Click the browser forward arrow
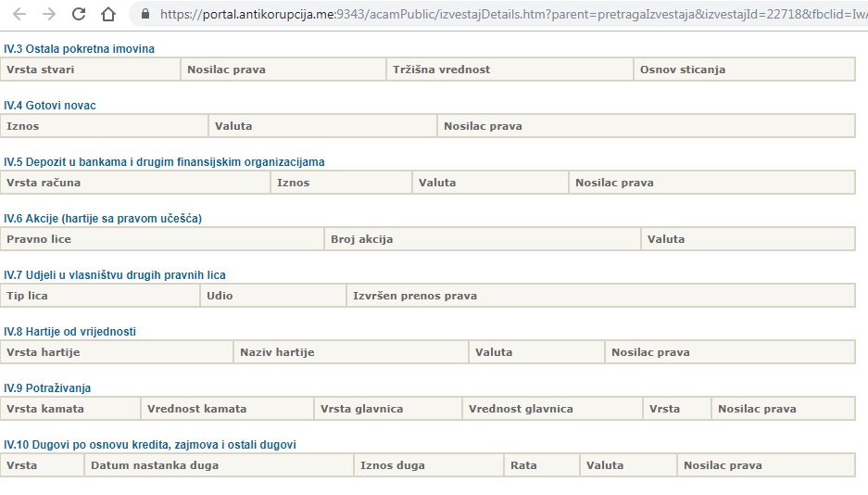This screenshot has width=868, height=495. coord(49,15)
